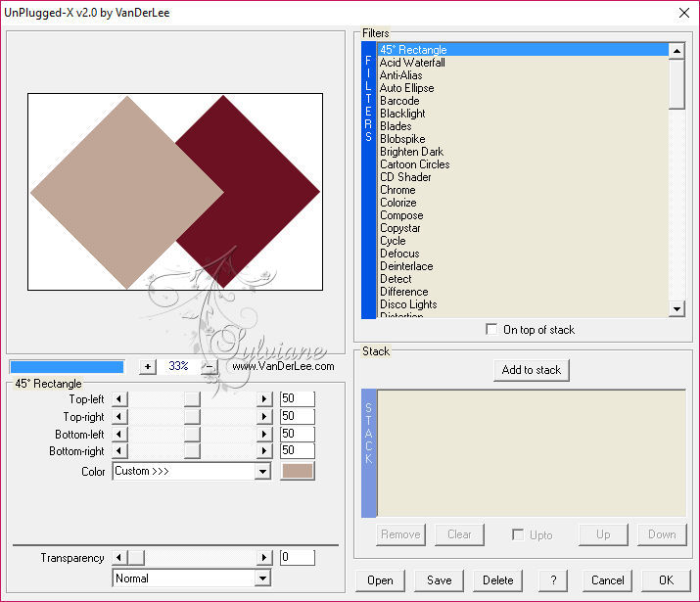Click filter list scroll up arrow
Screen dimensions: 700x602
[x=677, y=51]
